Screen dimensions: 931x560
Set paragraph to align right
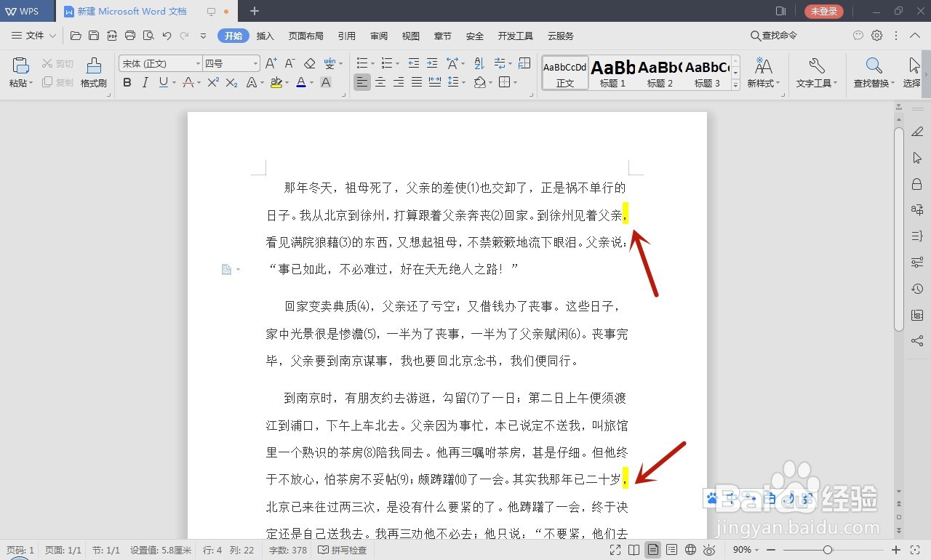399,83
